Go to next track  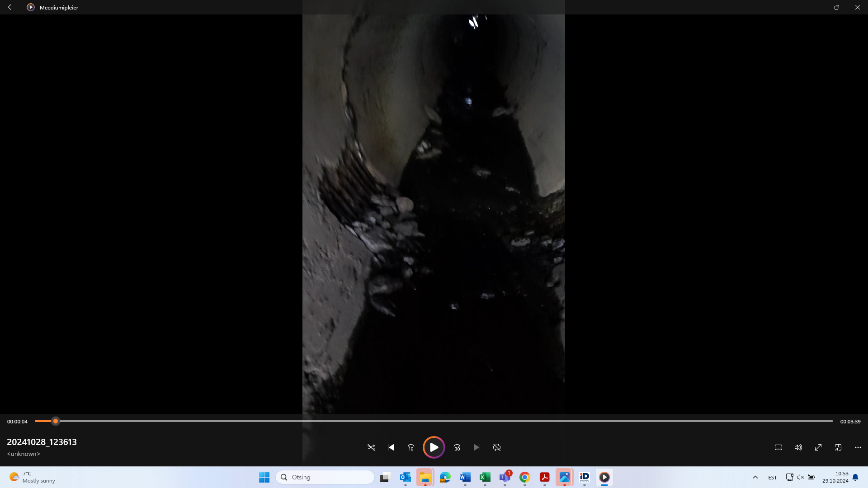(476, 447)
